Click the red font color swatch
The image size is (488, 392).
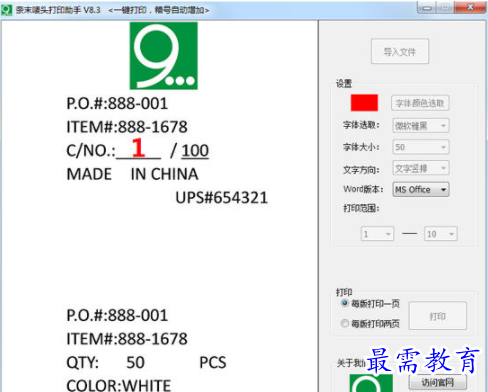point(364,103)
